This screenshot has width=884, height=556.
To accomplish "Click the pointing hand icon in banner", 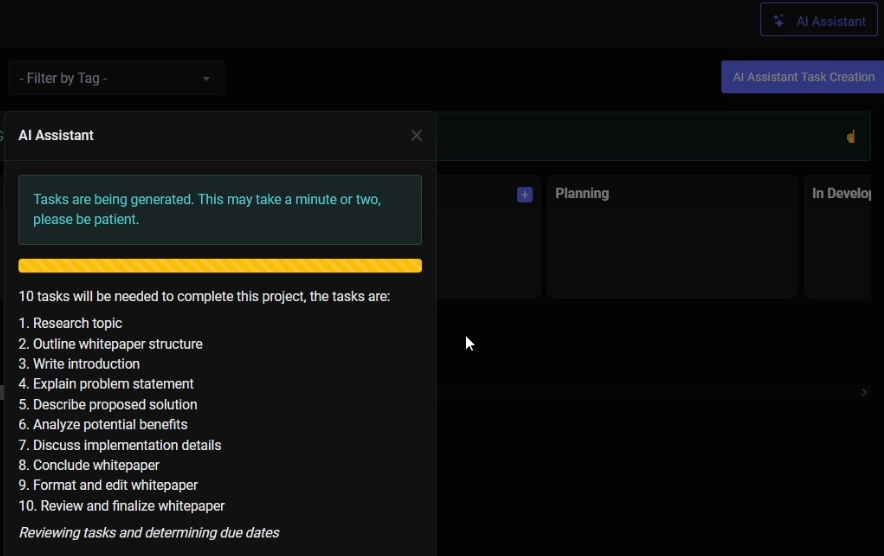I will (851, 136).
